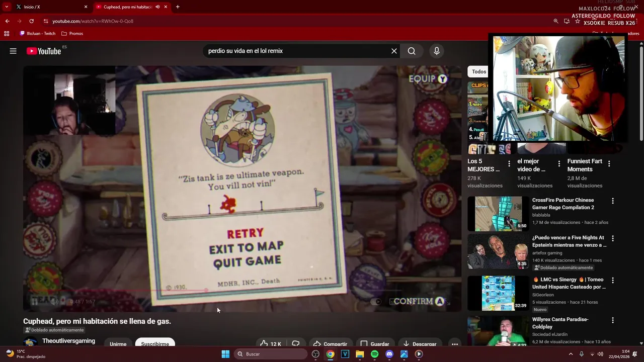Screen dimensions: 644x362
Task: View site information icon in address bar
Action: point(46,21)
